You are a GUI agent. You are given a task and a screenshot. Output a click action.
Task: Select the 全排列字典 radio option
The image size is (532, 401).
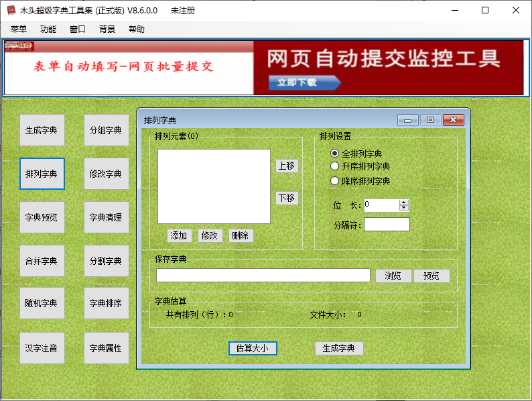(335, 154)
